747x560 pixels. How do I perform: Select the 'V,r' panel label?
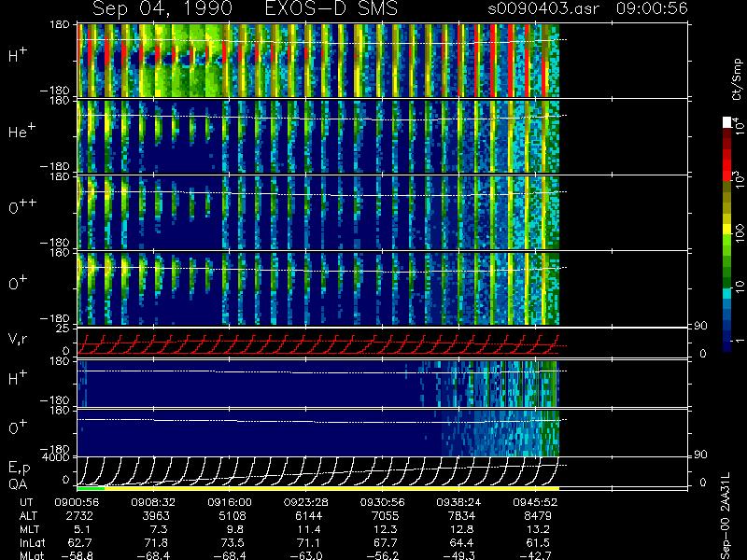19,339
